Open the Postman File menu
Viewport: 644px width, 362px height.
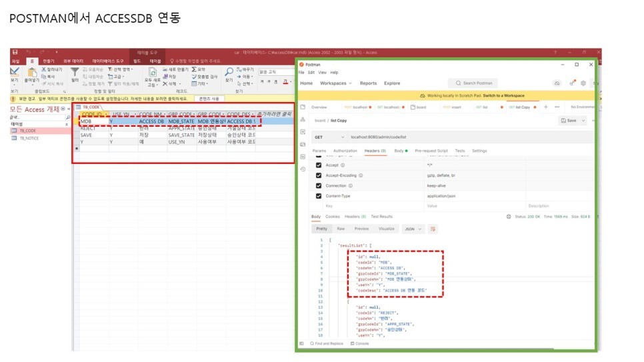pyautogui.click(x=301, y=72)
